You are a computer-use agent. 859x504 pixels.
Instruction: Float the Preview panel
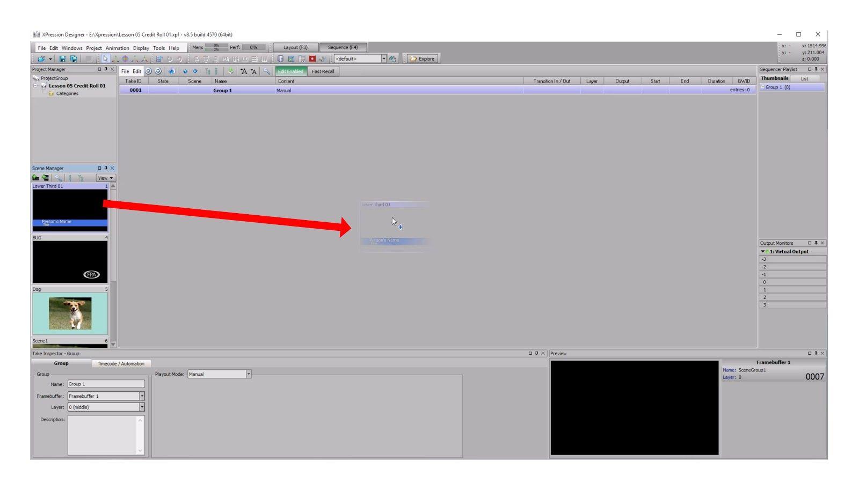pyautogui.click(x=810, y=353)
